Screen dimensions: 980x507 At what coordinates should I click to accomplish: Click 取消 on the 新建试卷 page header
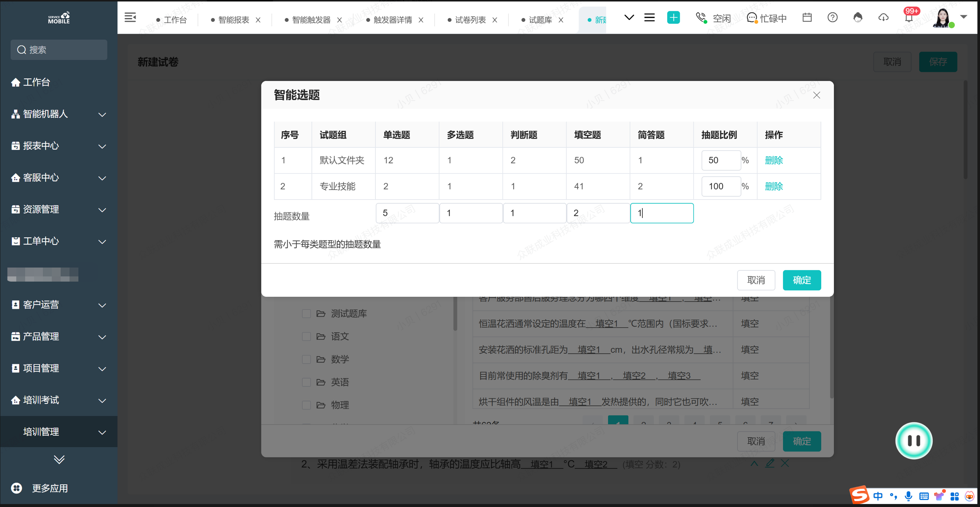coord(892,62)
